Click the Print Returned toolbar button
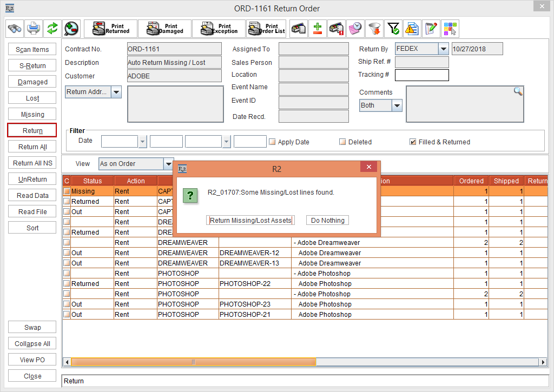The height and width of the screenshot is (392, 554). click(110, 29)
